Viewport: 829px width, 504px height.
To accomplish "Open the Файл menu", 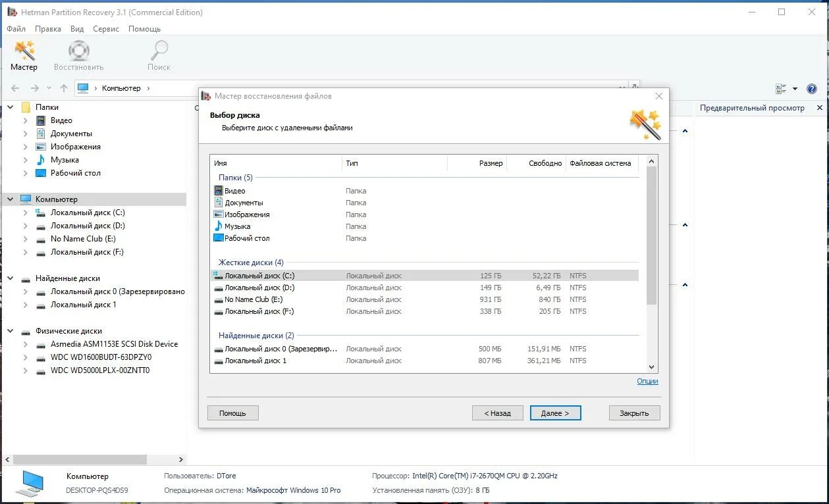I will 16,29.
